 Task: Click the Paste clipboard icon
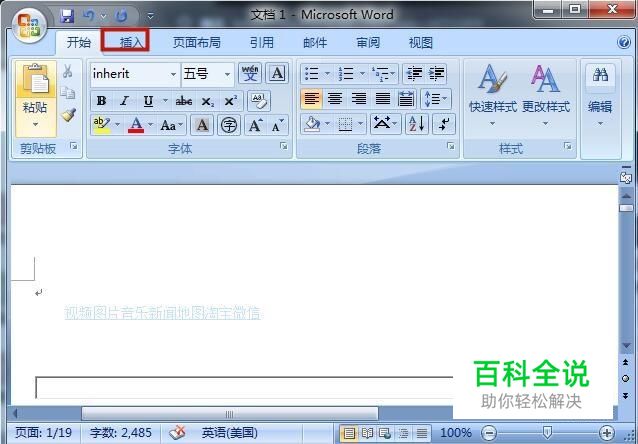[x=36, y=79]
